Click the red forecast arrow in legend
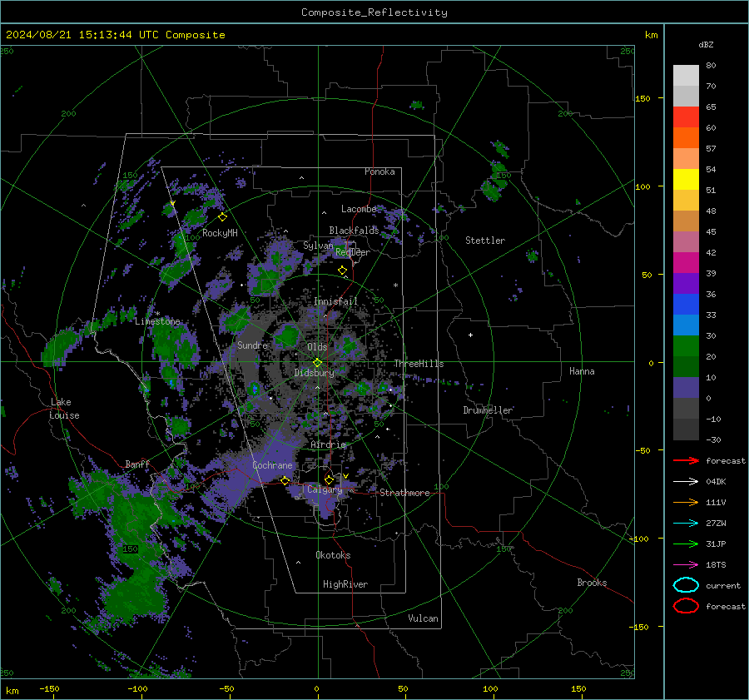This screenshot has width=749, height=700. coord(686,460)
